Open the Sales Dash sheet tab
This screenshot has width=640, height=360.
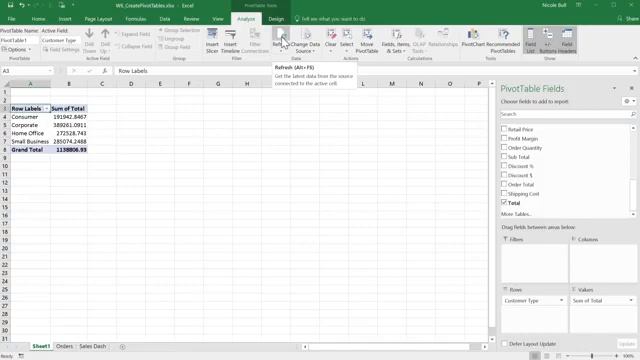click(93, 346)
